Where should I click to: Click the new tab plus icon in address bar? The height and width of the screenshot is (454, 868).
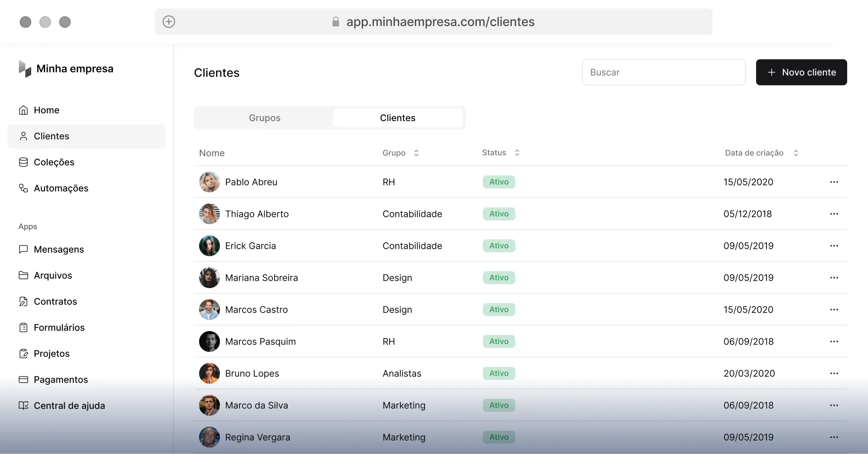169,22
